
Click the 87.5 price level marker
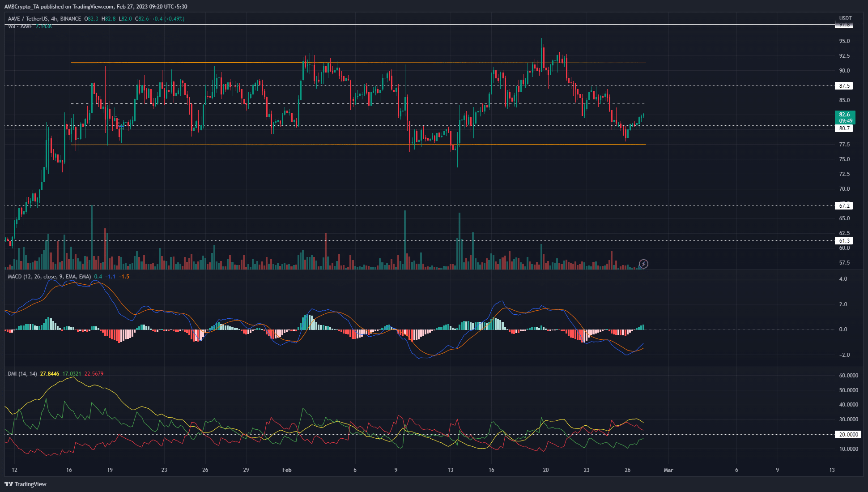(843, 86)
